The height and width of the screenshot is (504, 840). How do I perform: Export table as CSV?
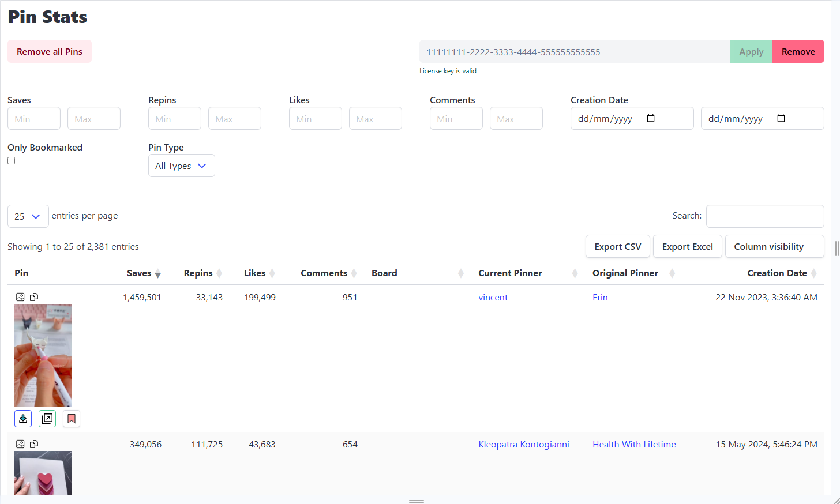618,246
